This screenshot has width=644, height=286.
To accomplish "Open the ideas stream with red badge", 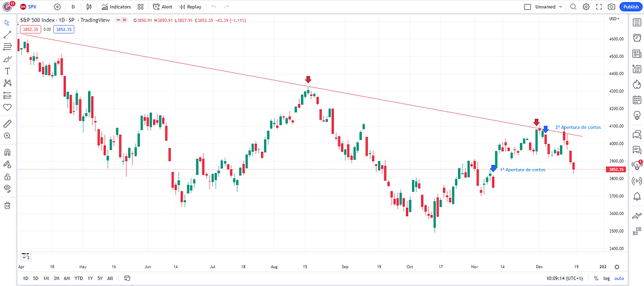I will coord(637,165).
